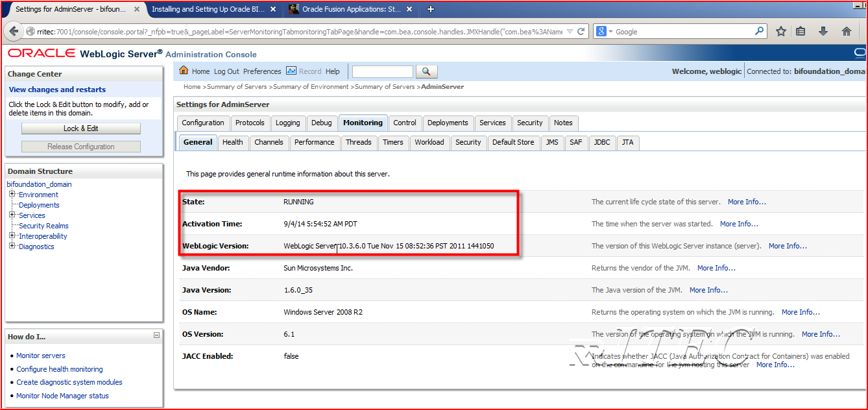Select the Channels subtab

click(x=269, y=142)
